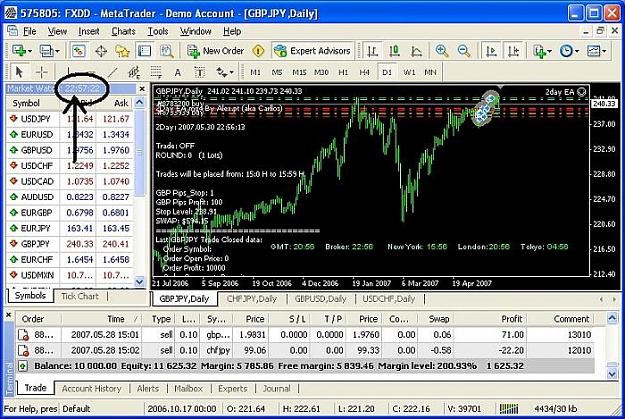The height and width of the screenshot is (419, 625).
Task: Open the Account History tab
Action: point(91,389)
